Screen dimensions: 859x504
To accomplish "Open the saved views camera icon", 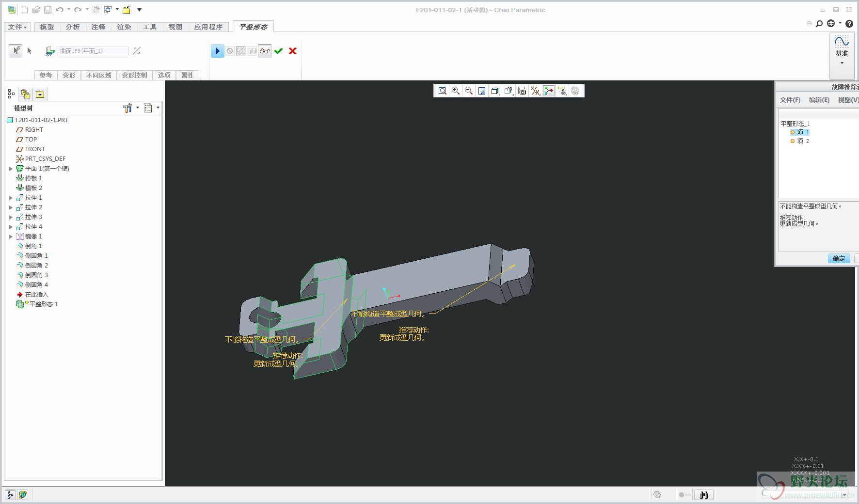I will point(522,91).
